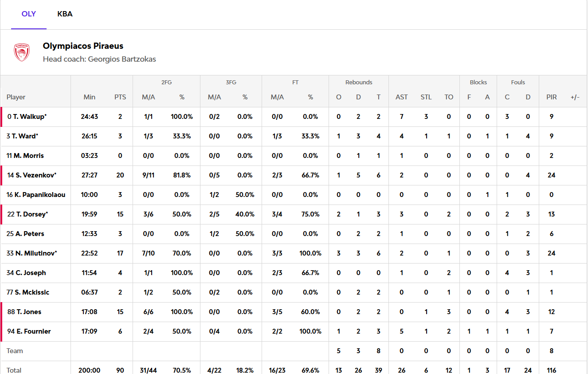
Task: Switch to the KBA team tab
Action: [x=65, y=14]
